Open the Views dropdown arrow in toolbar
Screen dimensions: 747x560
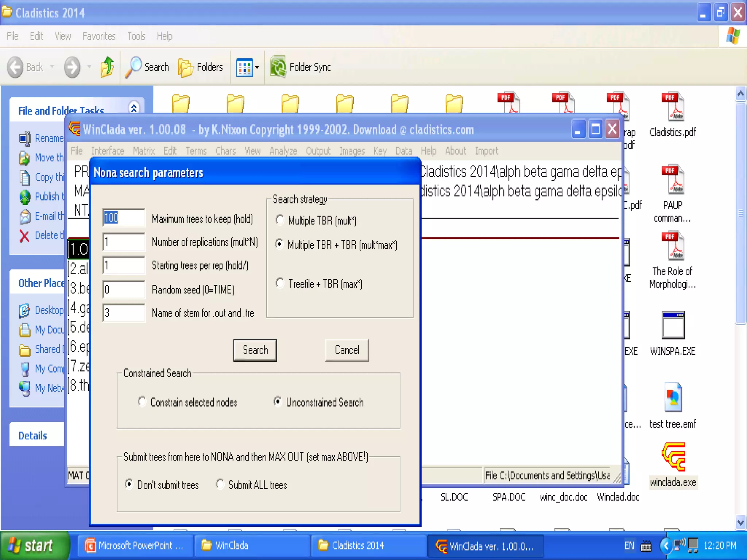click(257, 67)
